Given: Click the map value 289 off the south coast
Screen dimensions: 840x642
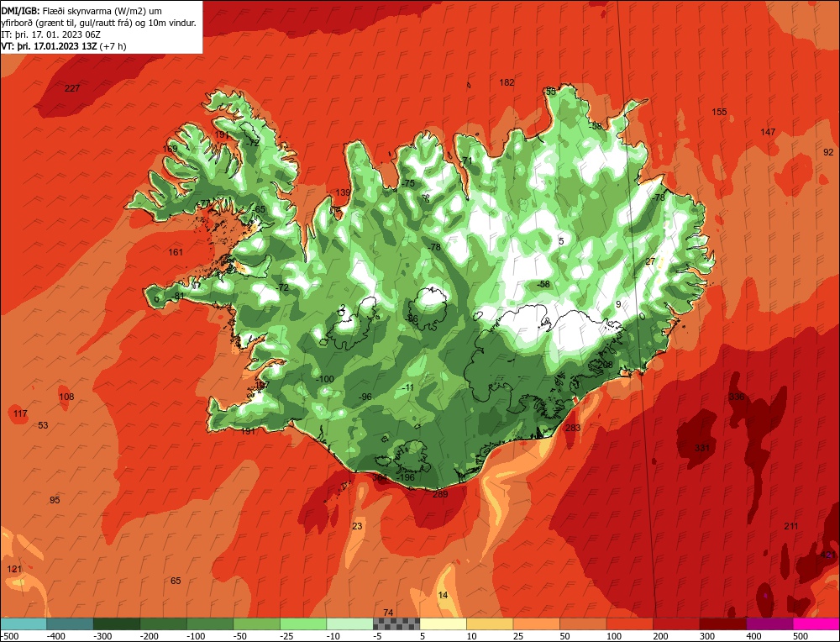Looking at the screenshot, I should tap(440, 495).
